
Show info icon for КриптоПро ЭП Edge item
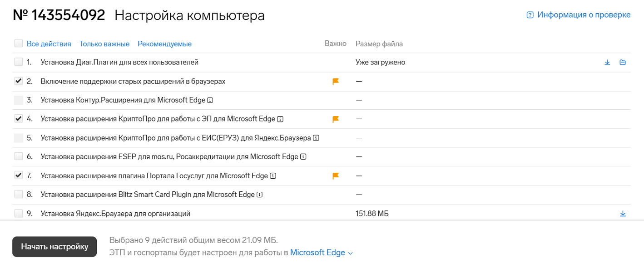[280, 119]
